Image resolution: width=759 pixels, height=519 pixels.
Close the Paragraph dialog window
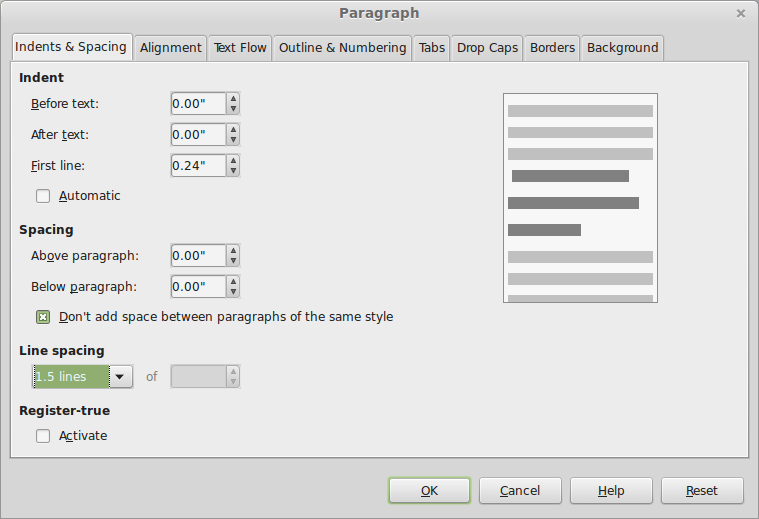click(x=740, y=13)
